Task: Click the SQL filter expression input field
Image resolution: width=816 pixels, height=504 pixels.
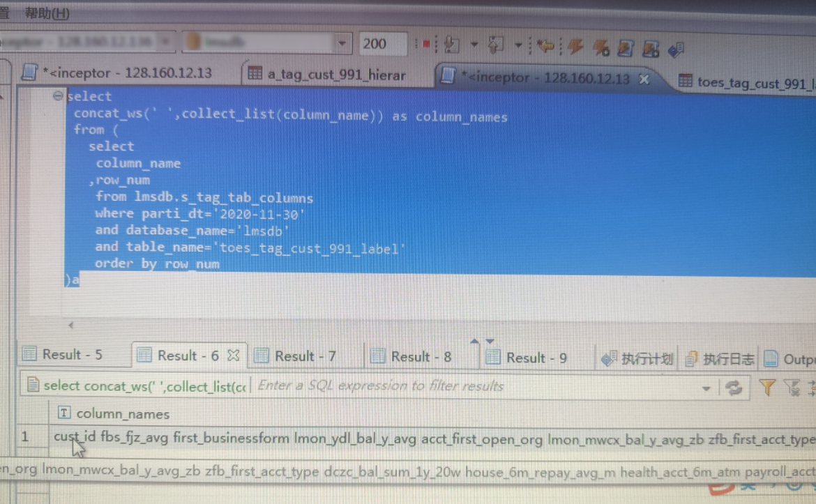Action: (474, 386)
